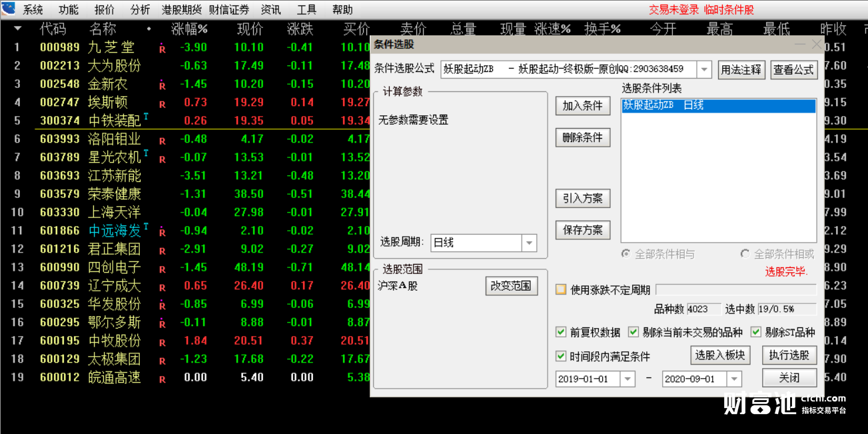Open the 报价 menu
Image resolution: width=868 pixels, height=434 pixels.
pyautogui.click(x=104, y=10)
